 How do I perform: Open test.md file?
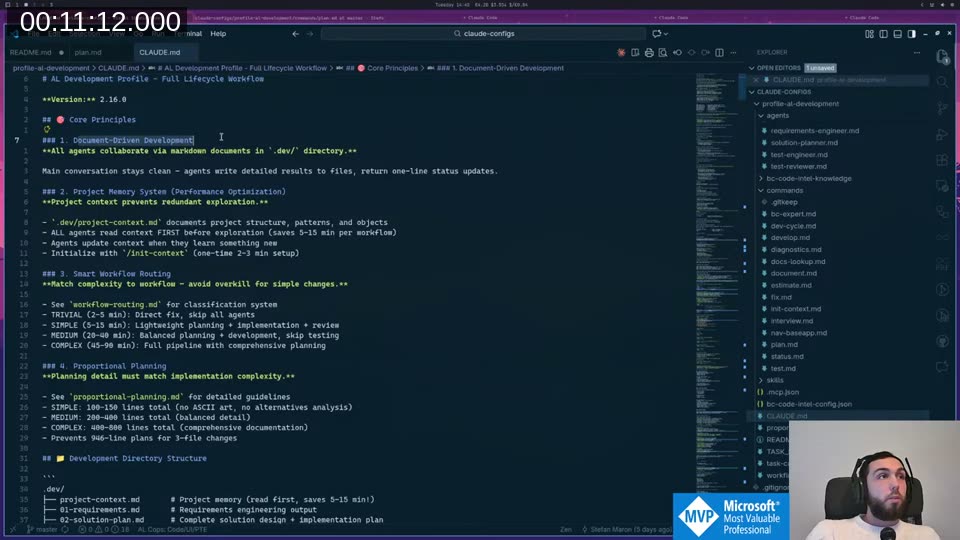pyautogui.click(x=783, y=369)
